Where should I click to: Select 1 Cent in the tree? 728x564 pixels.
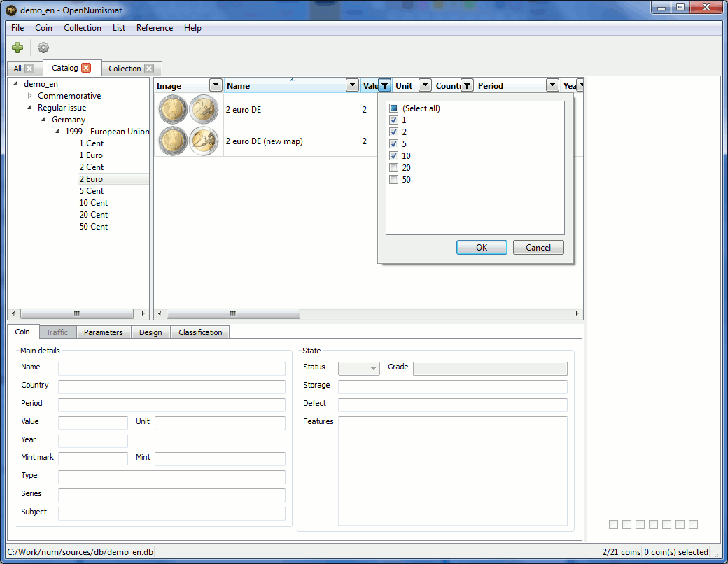click(92, 143)
